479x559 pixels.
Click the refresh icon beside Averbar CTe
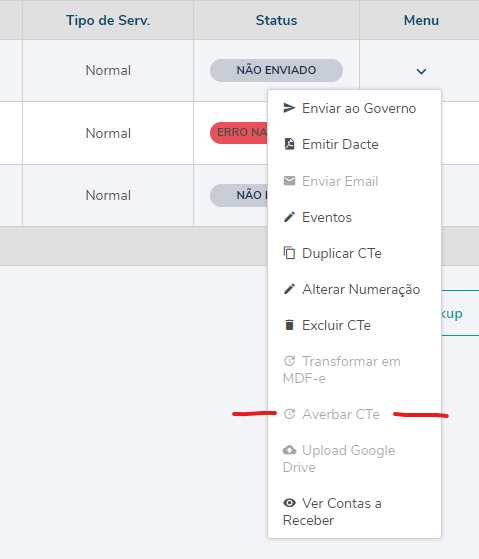(x=289, y=414)
